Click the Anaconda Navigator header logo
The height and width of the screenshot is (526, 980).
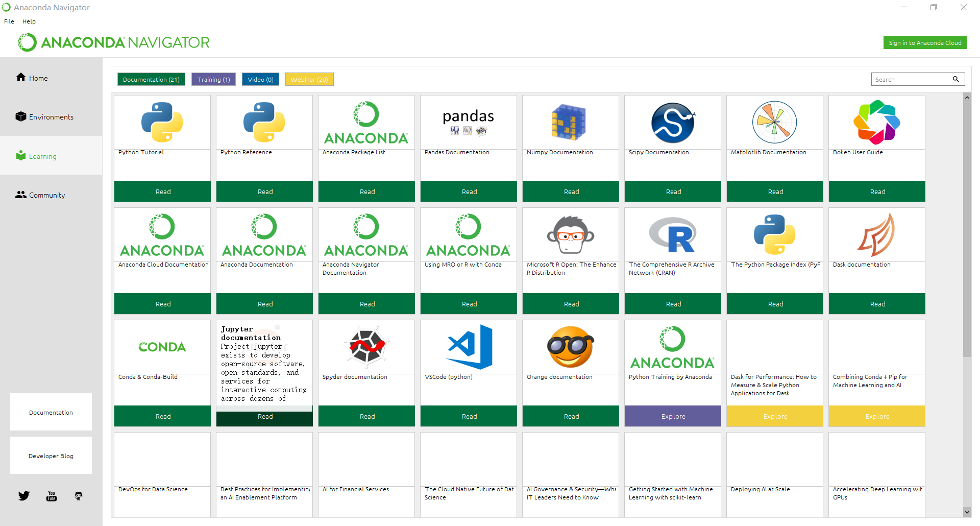pos(113,42)
